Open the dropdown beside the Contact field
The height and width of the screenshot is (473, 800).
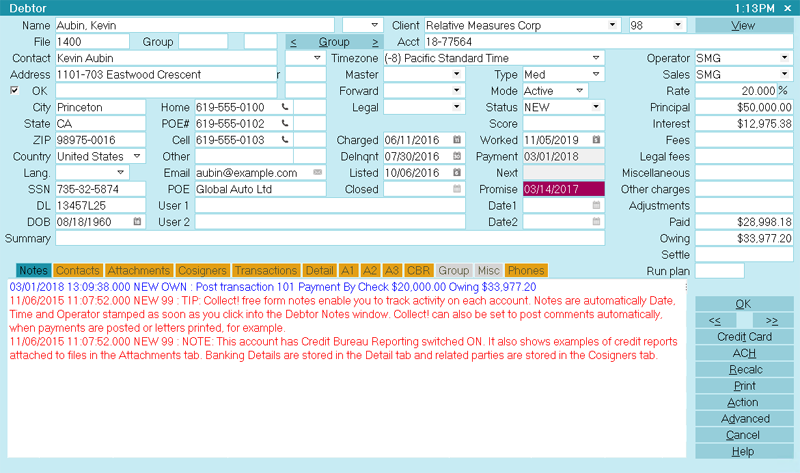[317, 58]
